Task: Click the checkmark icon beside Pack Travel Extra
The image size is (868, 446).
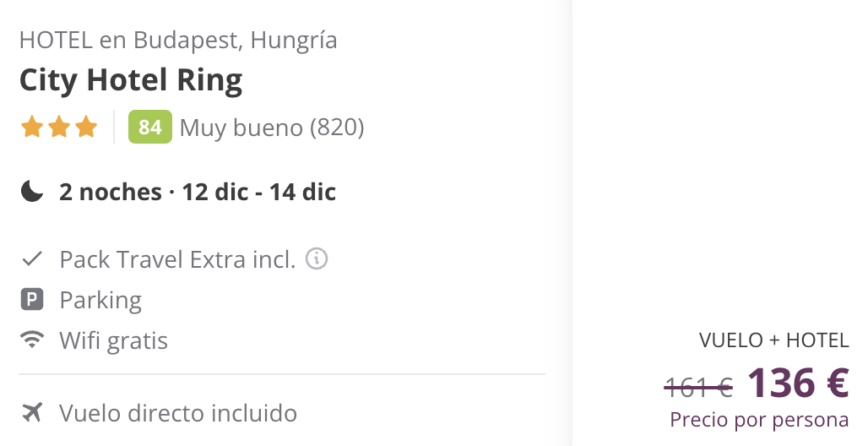Action: point(32,259)
